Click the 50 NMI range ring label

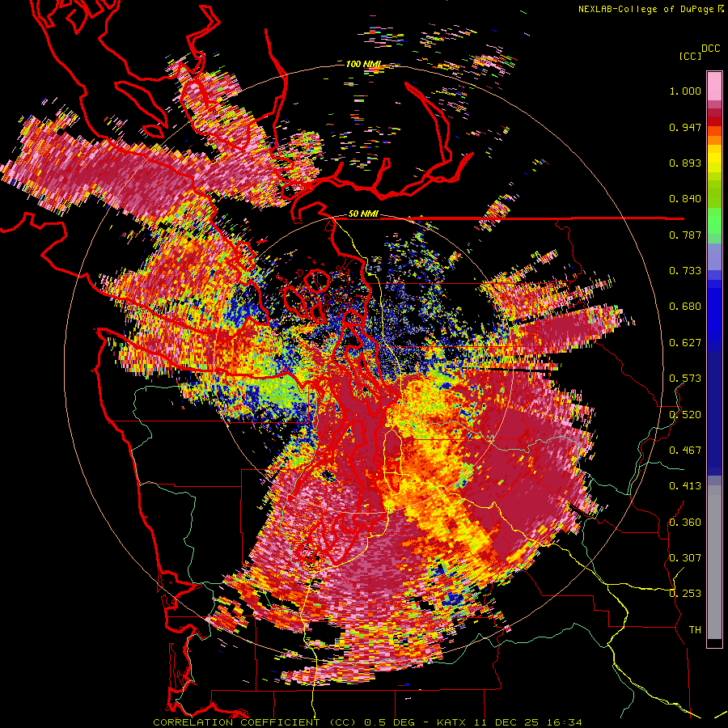363,214
